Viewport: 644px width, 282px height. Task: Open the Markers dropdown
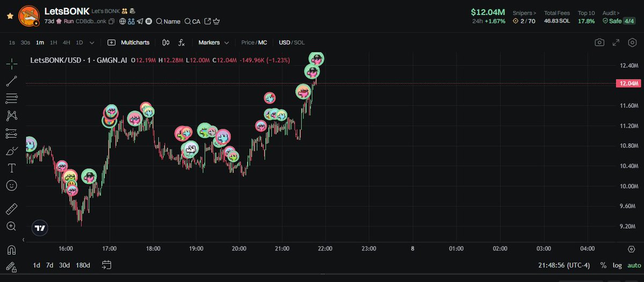(x=214, y=42)
